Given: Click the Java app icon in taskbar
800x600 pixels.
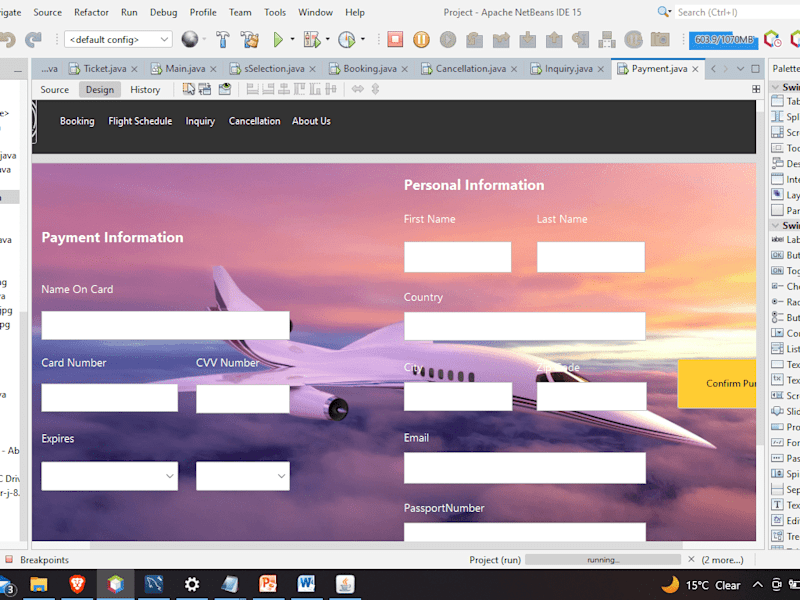Looking at the screenshot, I should pyautogui.click(x=345, y=584).
